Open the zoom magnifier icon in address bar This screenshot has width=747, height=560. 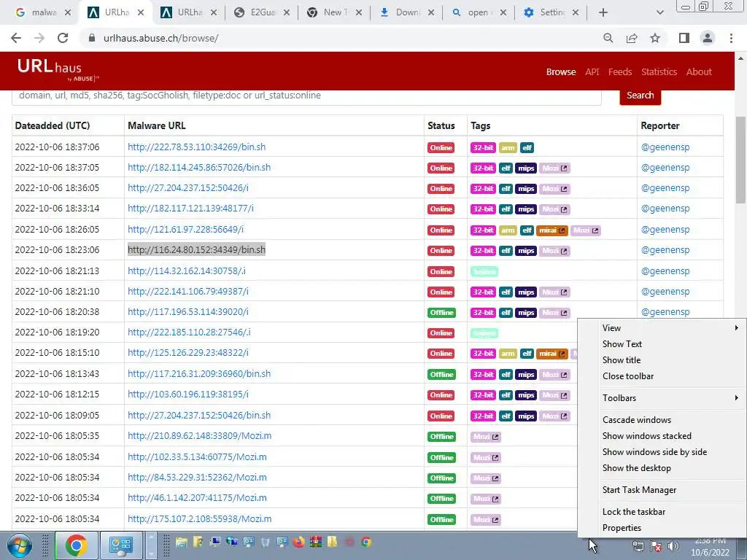pyautogui.click(x=608, y=38)
